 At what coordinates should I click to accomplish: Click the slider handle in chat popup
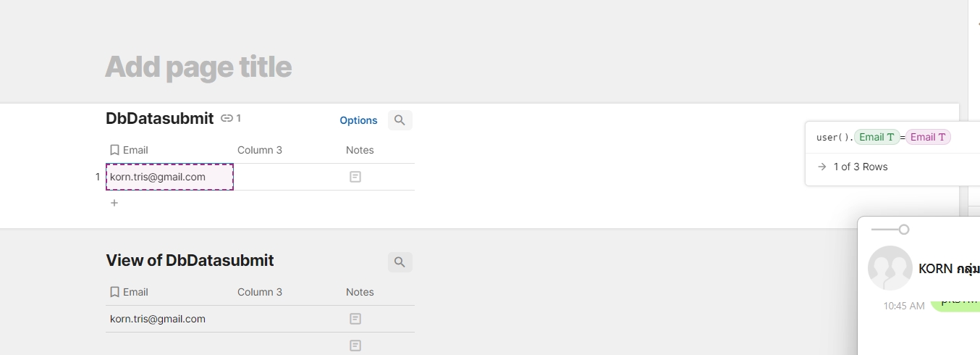point(903,230)
